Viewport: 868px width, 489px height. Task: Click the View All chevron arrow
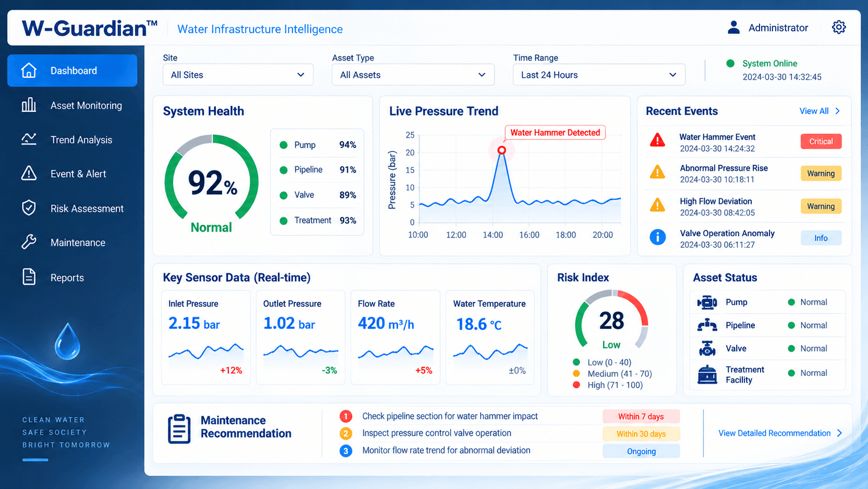(837, 111)
